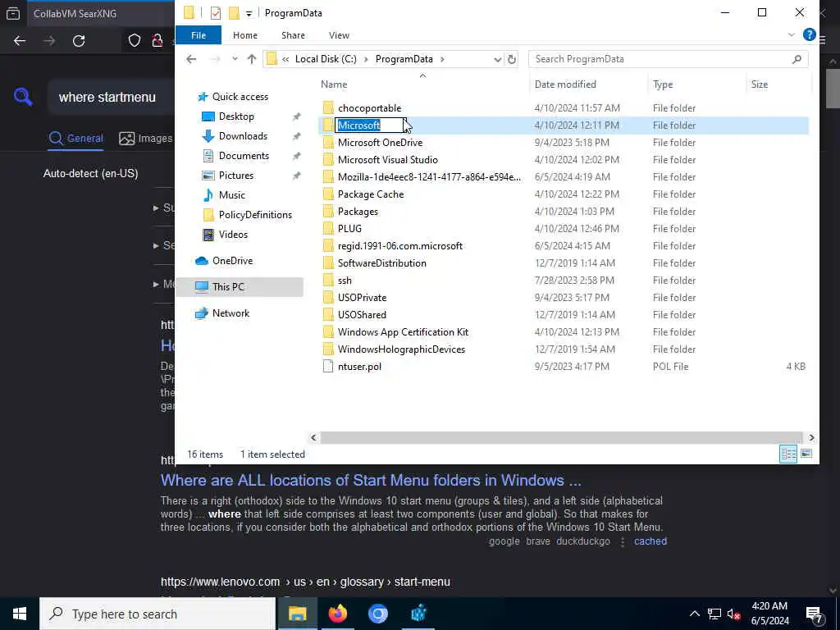The width and height of the screenshot is (840, 630).
Task: Go up one folder level
Action: 251,59
